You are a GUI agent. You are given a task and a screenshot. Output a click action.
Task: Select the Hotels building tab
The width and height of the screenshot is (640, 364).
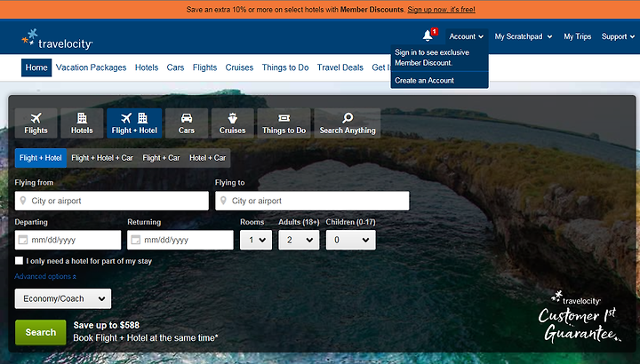click(x=82, y=123)
